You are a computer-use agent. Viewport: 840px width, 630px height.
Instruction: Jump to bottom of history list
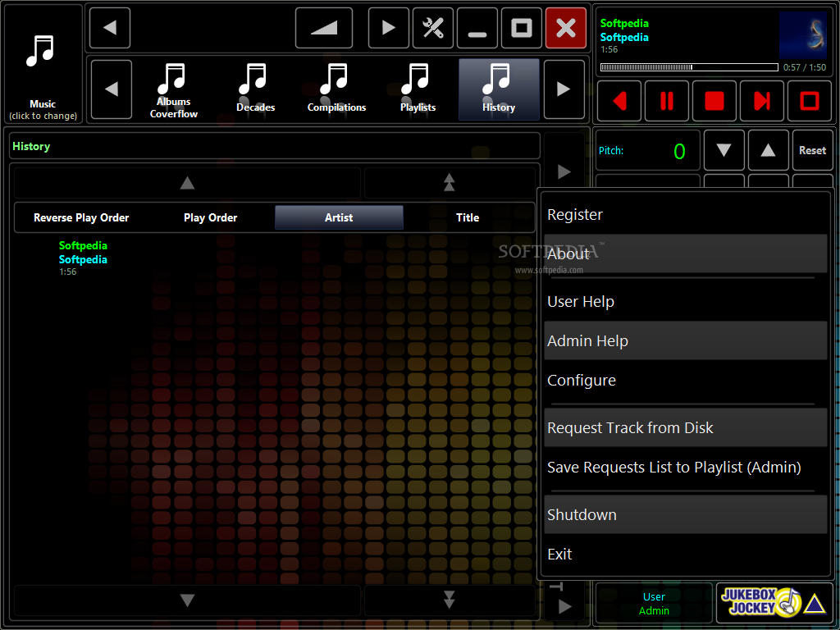click(449, 600)
